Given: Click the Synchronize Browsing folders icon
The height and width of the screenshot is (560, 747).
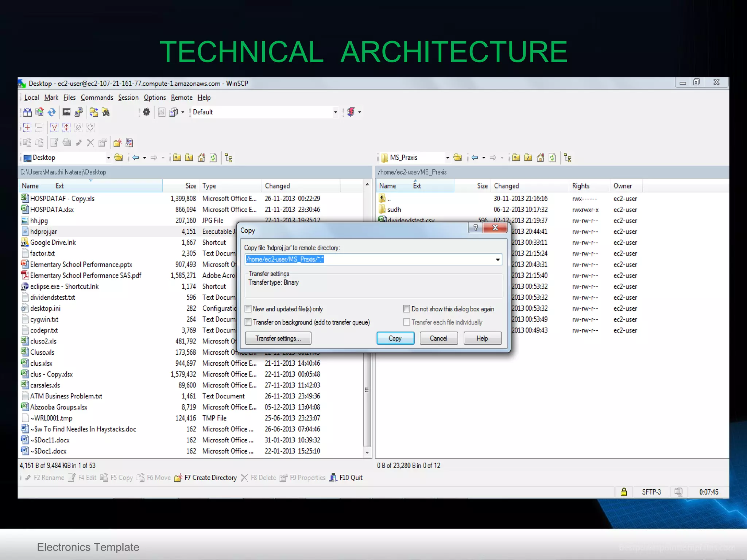Looking at the screenshot, I should tap(94, 112).
